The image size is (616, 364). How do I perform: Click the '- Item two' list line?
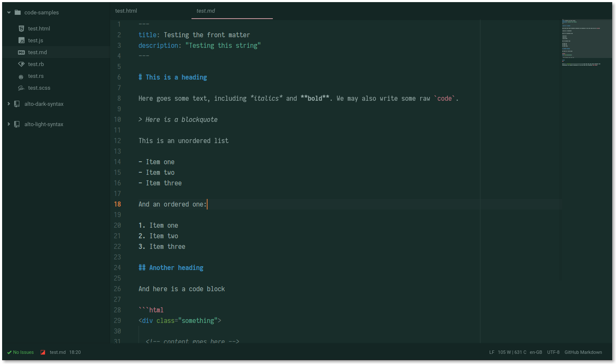click(157, 172)
